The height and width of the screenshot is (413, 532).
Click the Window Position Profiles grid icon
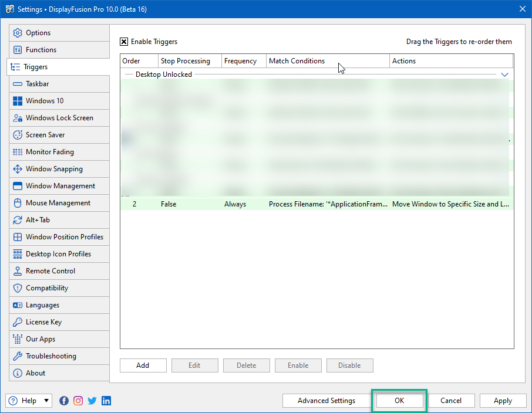pos(17,237)
